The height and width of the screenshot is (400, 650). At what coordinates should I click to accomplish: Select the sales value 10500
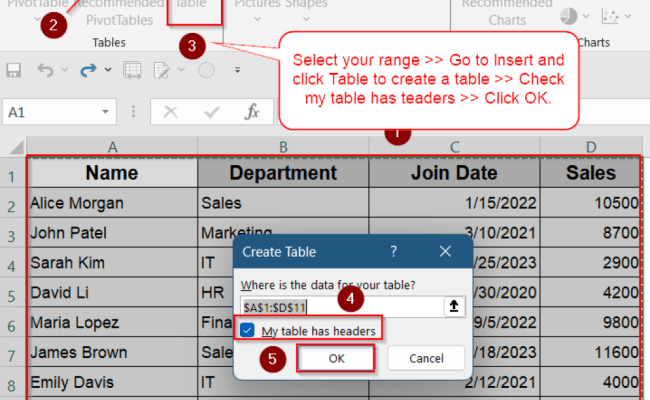(590, 203)
